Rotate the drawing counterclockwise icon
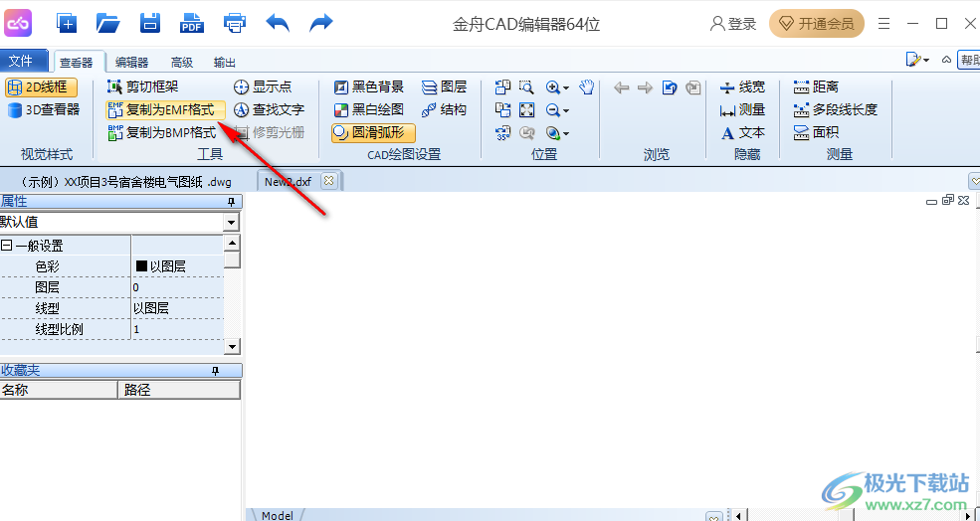Screen dimensions: 980x521 click(x=502, y=87)
